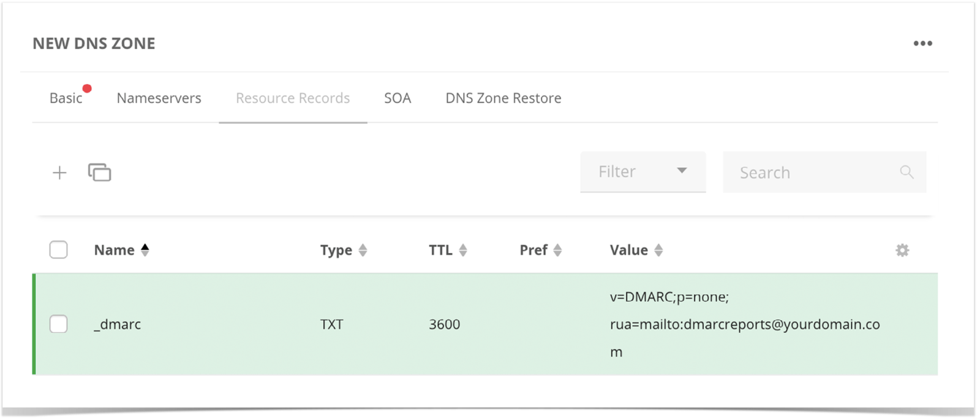This screenshot has height=420, width=980.
Task: Open the DNS Zone Restore tab
Action: point(503,98)
